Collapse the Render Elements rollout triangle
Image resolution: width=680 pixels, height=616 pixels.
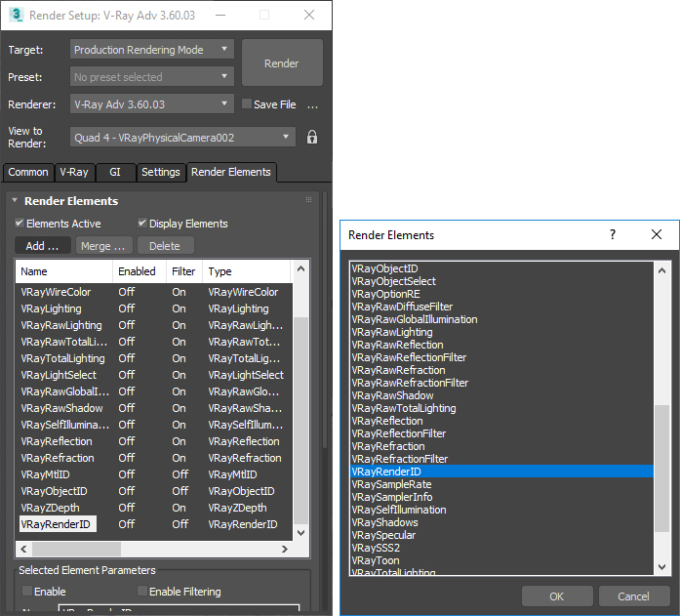click(x=15, y=200)
